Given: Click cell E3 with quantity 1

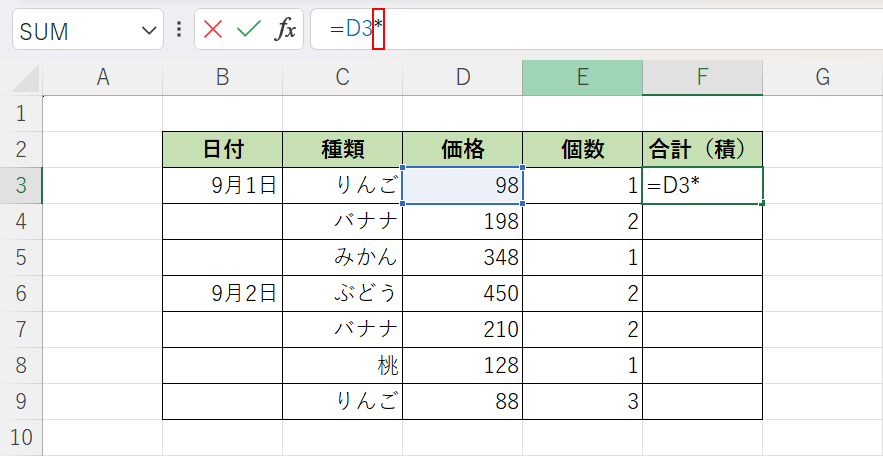Looking at the screenshot, I should point(582,185).
